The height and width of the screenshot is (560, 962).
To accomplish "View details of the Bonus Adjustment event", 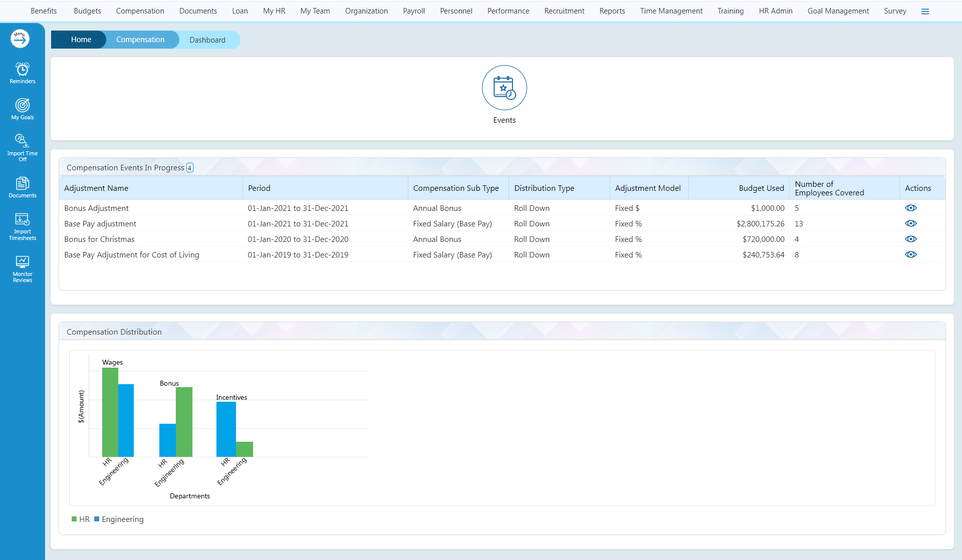I will (911, 207).
